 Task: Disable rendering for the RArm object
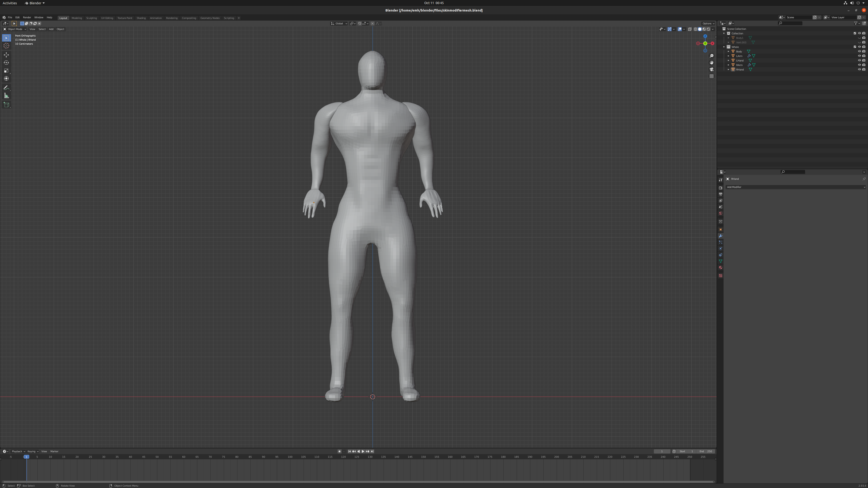(864, 65)
